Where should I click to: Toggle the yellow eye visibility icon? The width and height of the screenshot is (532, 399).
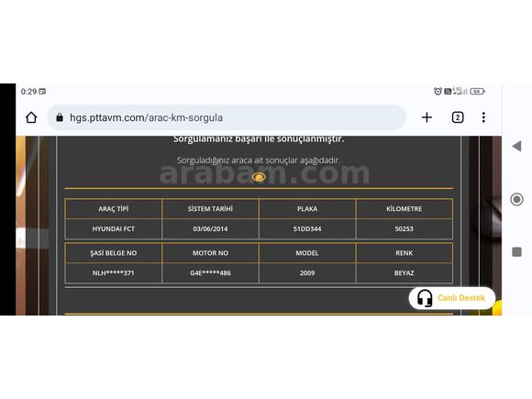pos(259,177)
